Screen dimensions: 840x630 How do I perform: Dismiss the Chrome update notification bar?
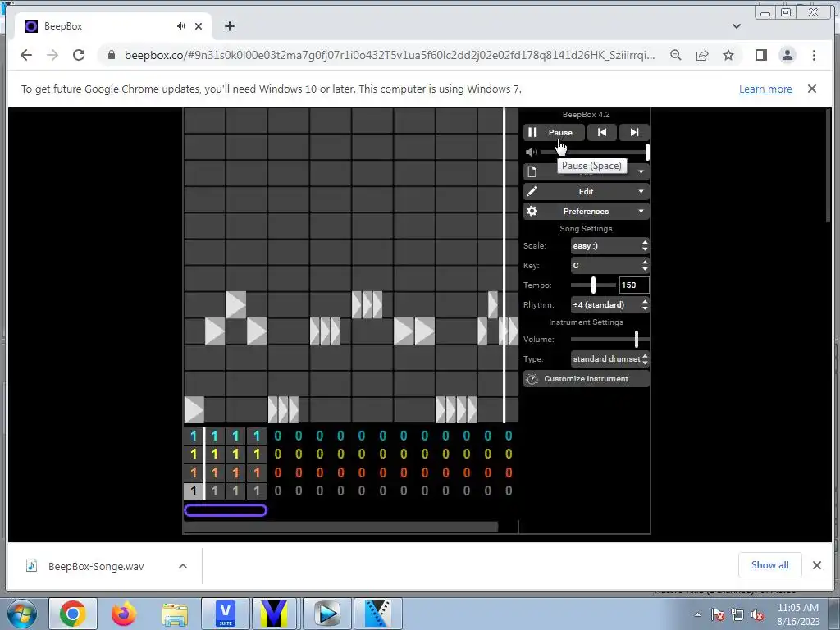point(812,89)
